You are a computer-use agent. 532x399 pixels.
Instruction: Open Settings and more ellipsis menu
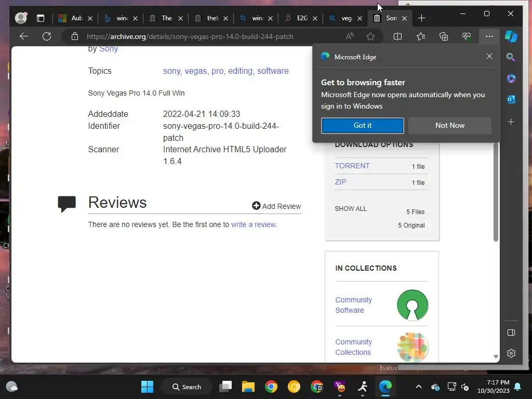pyautogui.click(x=489, y=36)
